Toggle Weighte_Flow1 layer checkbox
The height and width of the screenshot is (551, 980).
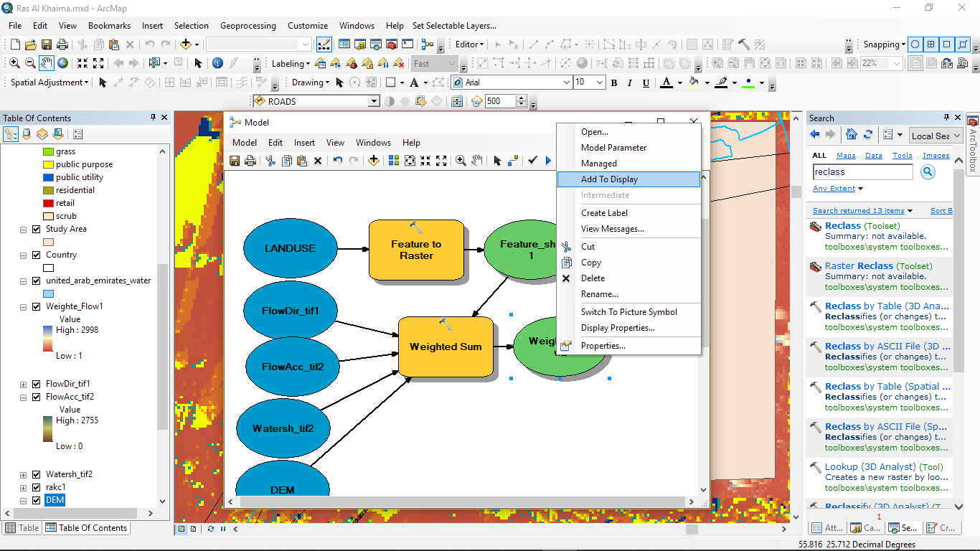coord(36,306)
